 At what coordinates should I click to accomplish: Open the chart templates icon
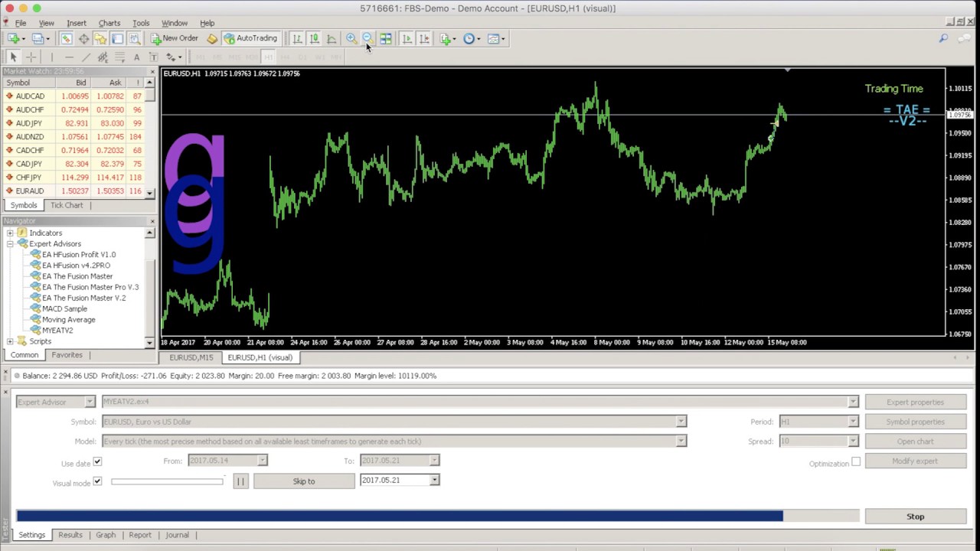coord(495,38)
